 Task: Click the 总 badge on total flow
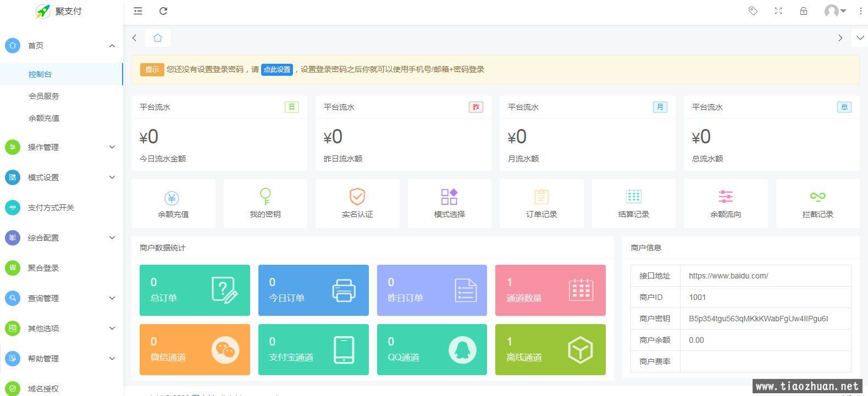pyautogui.click(x=844, y=107)
